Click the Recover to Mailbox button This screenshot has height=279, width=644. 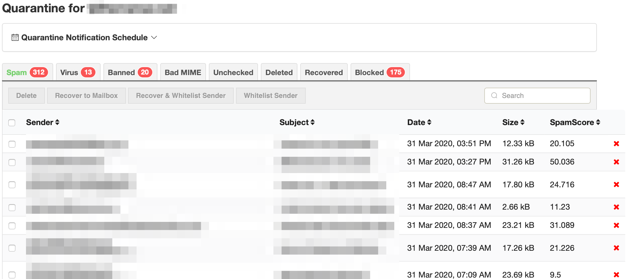point(86,95)
